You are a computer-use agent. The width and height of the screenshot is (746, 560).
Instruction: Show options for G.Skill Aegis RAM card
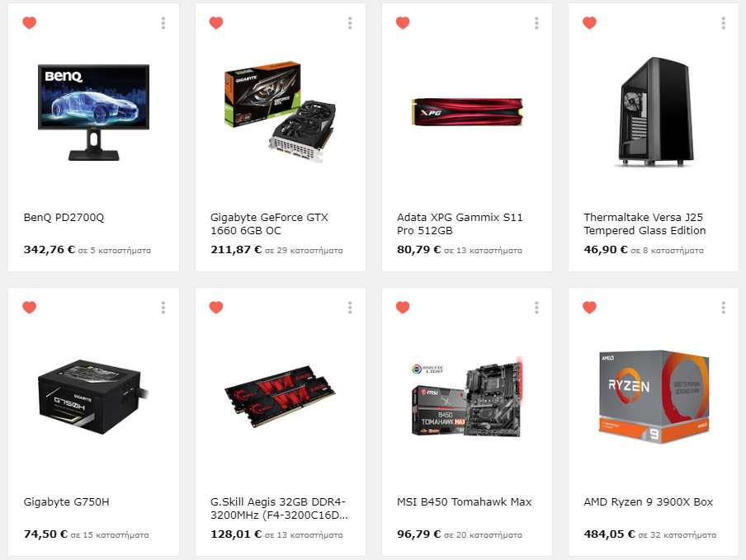point(350,308)
